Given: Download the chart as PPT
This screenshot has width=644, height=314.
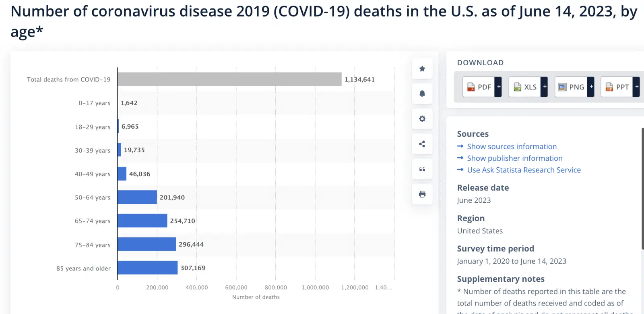Looking at the screenshot, I should point(617,87).
